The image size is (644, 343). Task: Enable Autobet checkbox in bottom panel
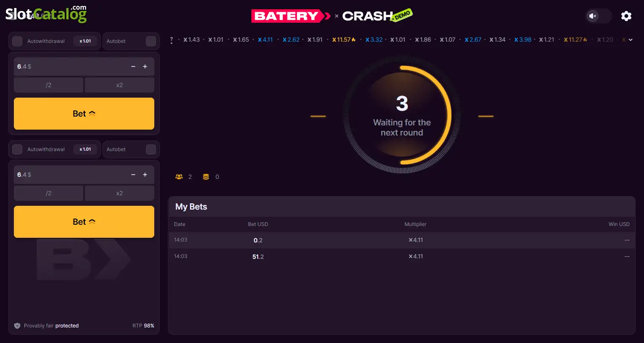[x=151, y=149]
